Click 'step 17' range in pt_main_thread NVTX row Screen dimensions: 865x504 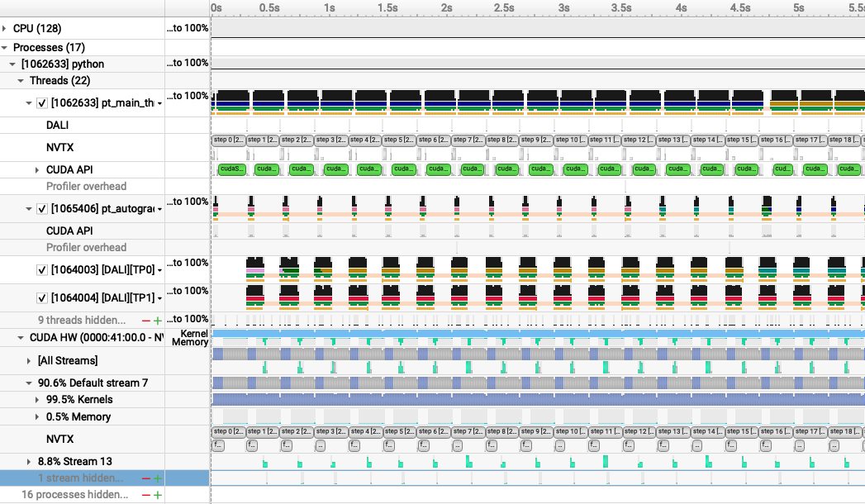(810, 140)
